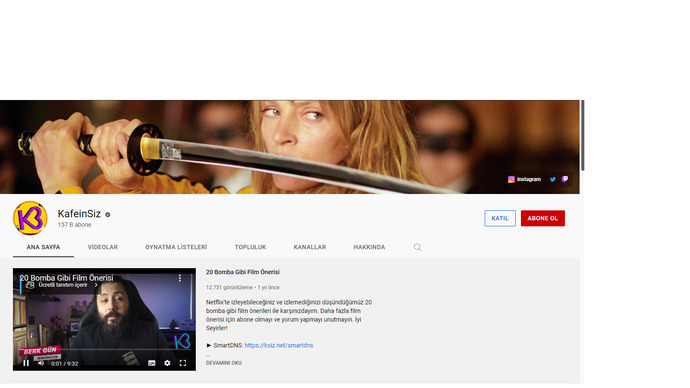Click the 157 B abone subscriber count
This screenshot has width=690, height=388.
(74, 225)
